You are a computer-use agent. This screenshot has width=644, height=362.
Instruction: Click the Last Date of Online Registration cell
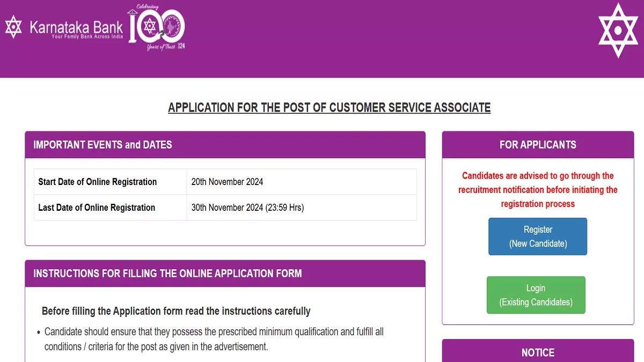pos(111,208)
